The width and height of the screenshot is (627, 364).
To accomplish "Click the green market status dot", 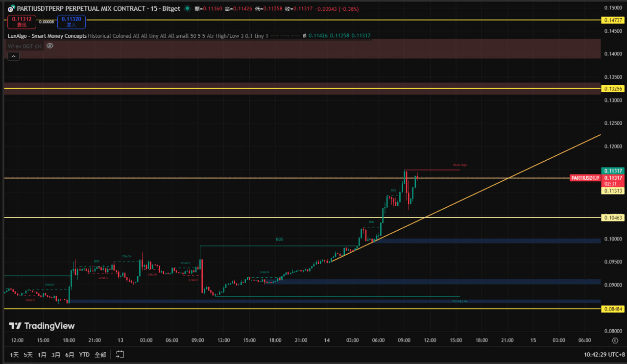I will tap(187, 8).
